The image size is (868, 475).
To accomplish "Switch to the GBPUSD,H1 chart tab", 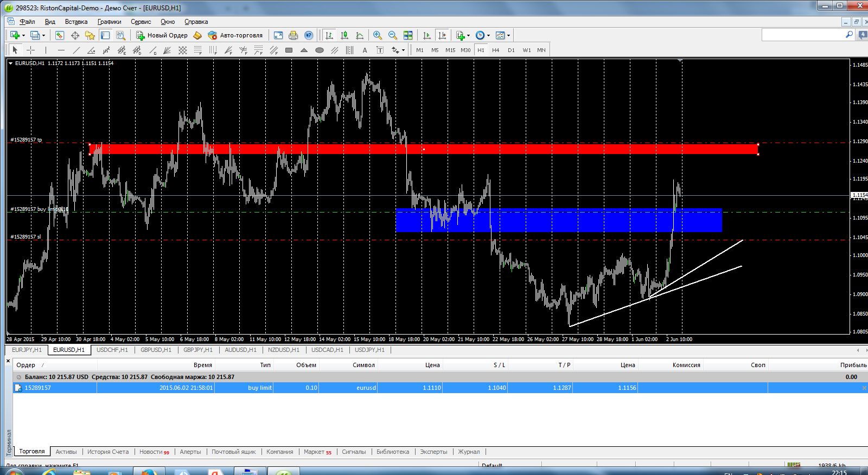I will [156, 350].
